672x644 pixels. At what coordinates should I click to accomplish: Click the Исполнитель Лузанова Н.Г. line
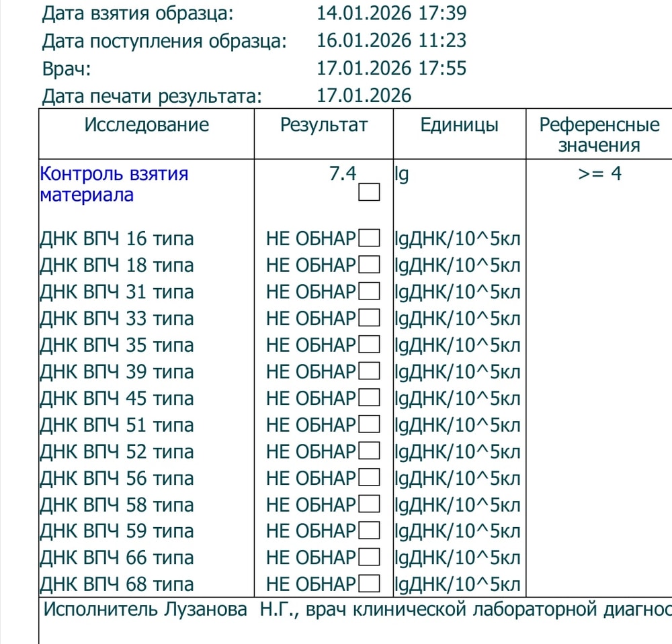tap(358, 609)
